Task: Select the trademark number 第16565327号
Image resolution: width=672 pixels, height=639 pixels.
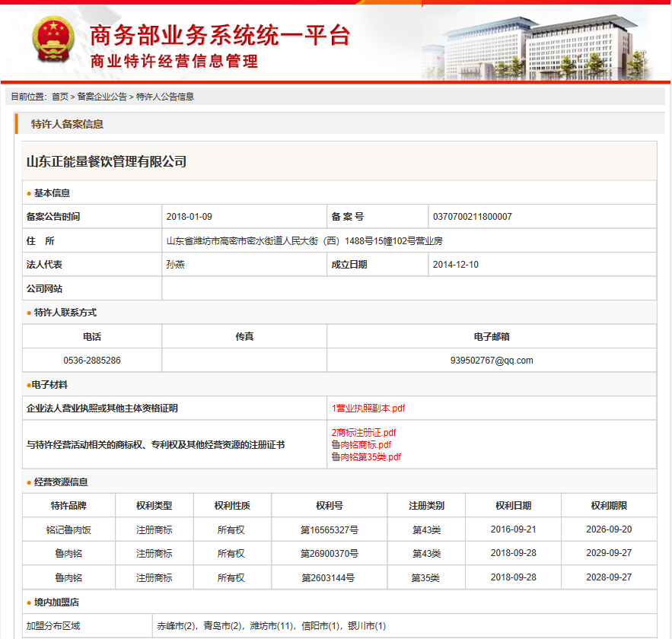Action: click(329, 529)
